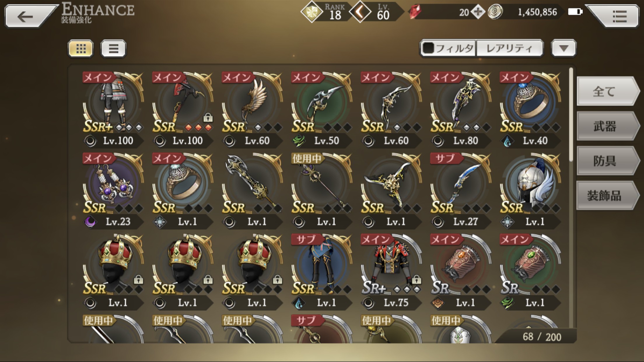
Task: Click the inventory list scrollbar
Action: (571, 114)
